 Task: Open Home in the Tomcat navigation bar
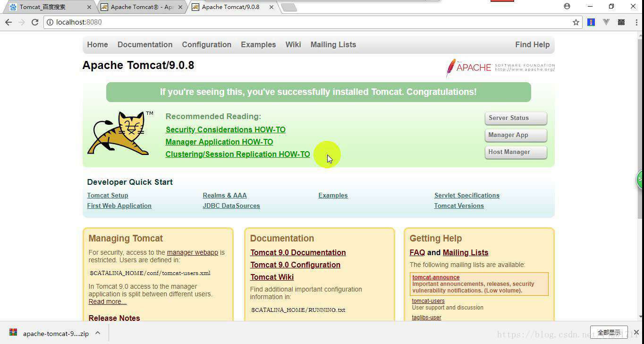(x=97, y=44)
